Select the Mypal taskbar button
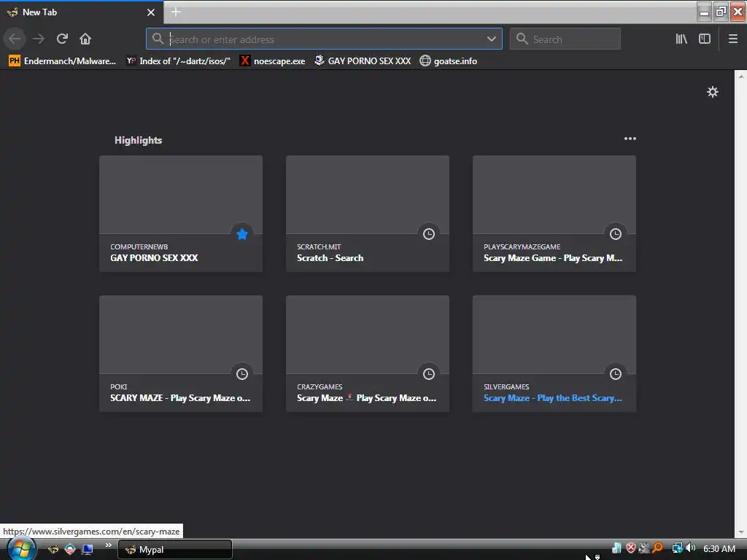The image size is (747, 560). (175, 550)
